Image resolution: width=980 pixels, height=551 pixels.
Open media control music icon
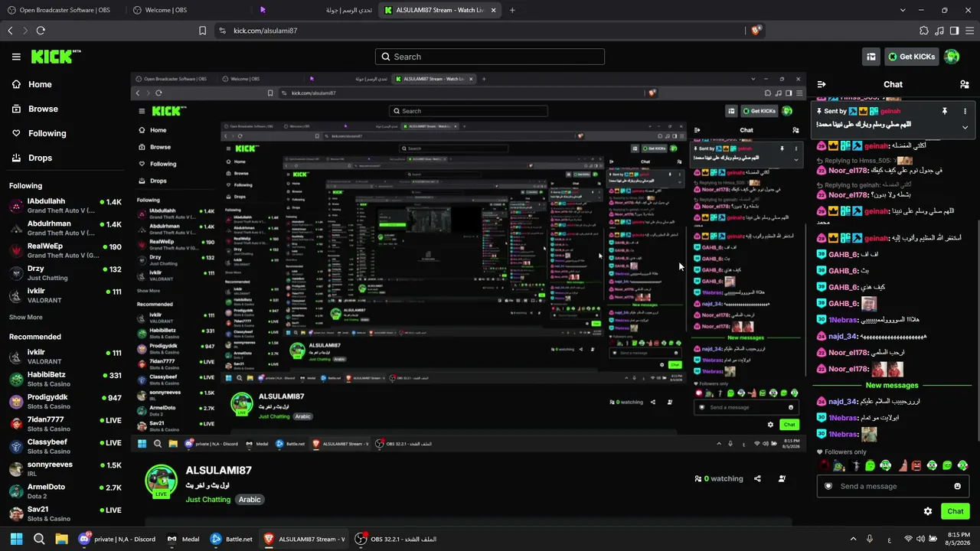pos(939,31)
